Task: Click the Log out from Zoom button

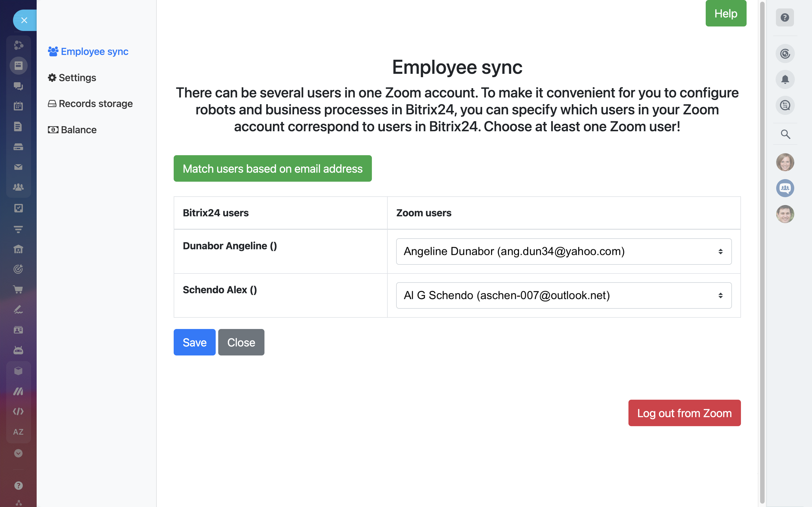Action: [x=684, y=413]
